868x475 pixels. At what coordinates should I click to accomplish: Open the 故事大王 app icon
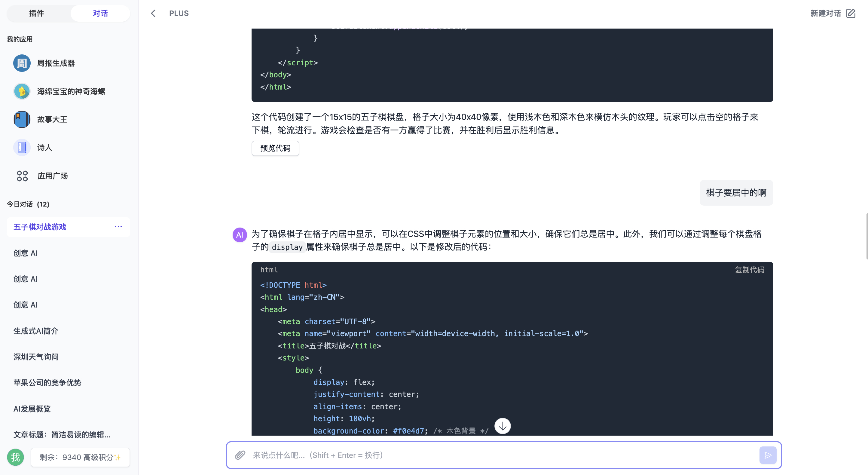click(x=22, y=119)
